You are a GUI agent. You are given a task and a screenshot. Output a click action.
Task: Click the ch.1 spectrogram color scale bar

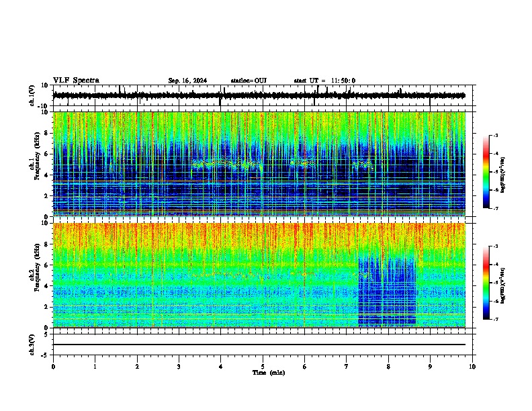click(486, 172)
